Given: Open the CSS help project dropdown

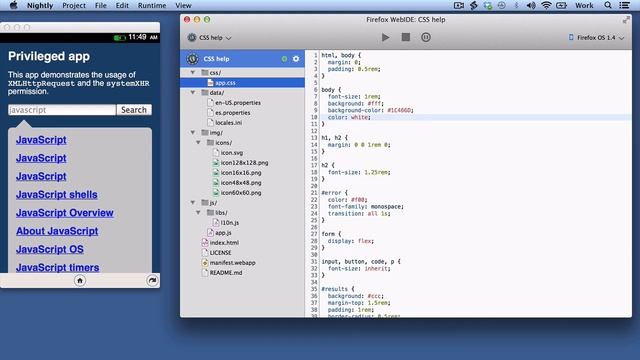Looking at the screenshot, I should (210, 38).
